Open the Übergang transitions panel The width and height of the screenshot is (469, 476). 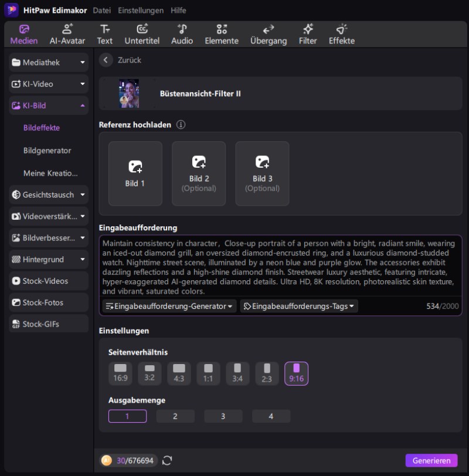[x=269, y=34]
